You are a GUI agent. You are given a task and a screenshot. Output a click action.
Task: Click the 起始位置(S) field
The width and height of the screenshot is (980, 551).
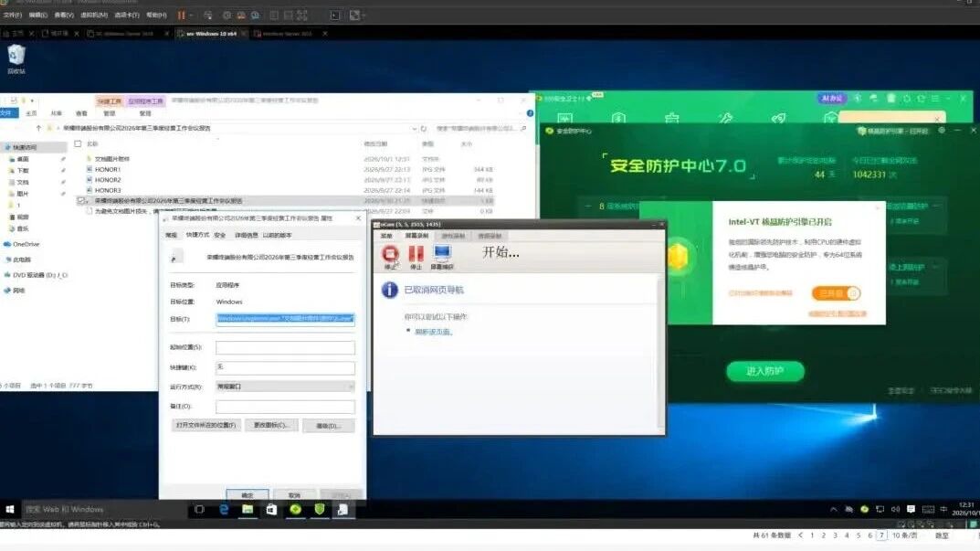point(285,347)
